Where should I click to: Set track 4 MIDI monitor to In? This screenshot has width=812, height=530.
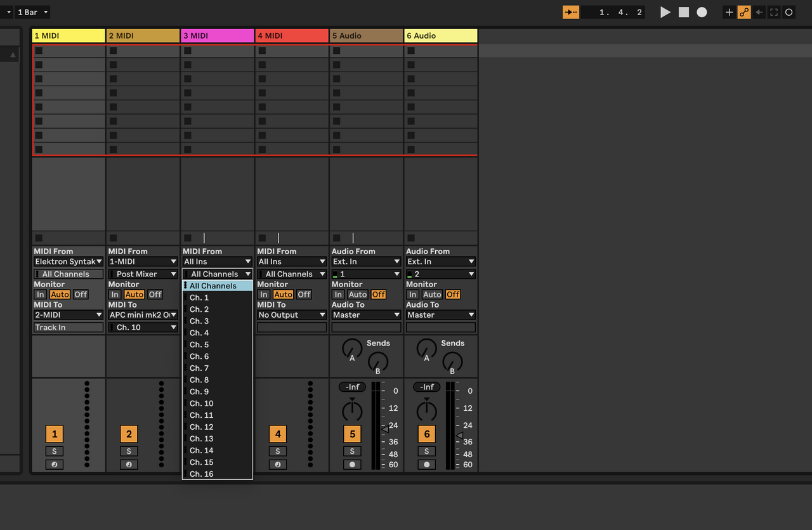point(264,294)
